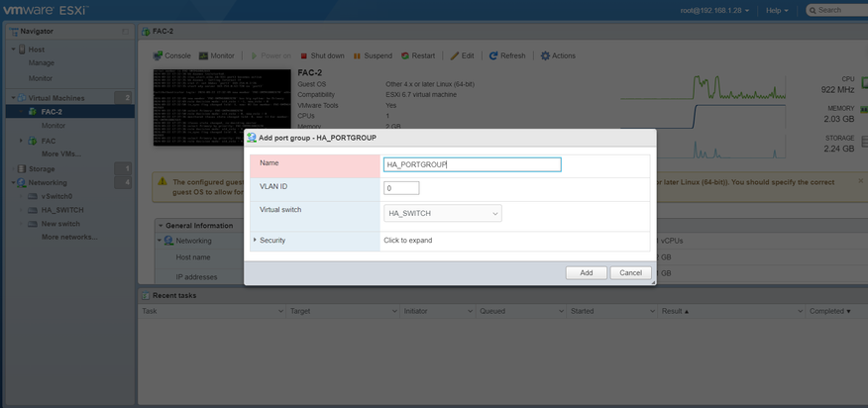Open the Queued column menu
The image size is (868, 408).
click(x=561, y=312)
